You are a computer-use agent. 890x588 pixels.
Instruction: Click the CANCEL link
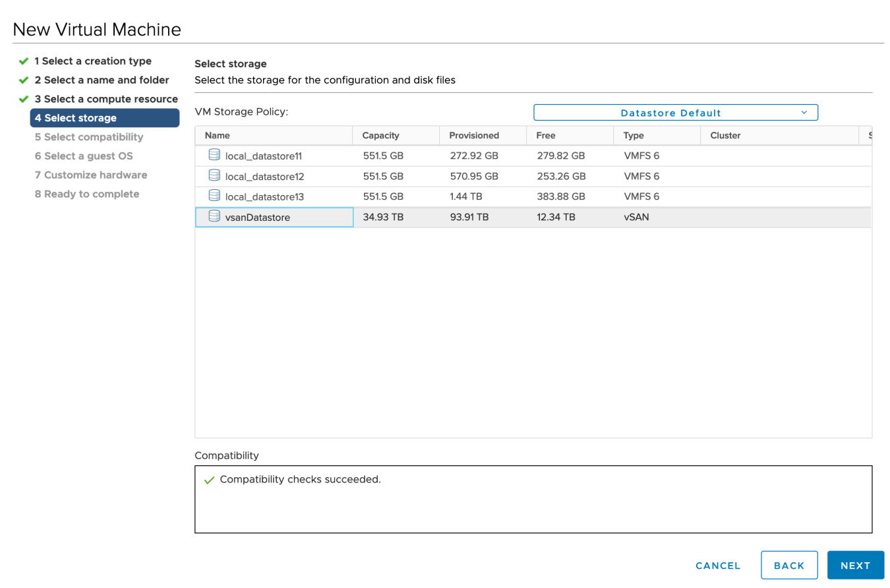tap(718, 565)
